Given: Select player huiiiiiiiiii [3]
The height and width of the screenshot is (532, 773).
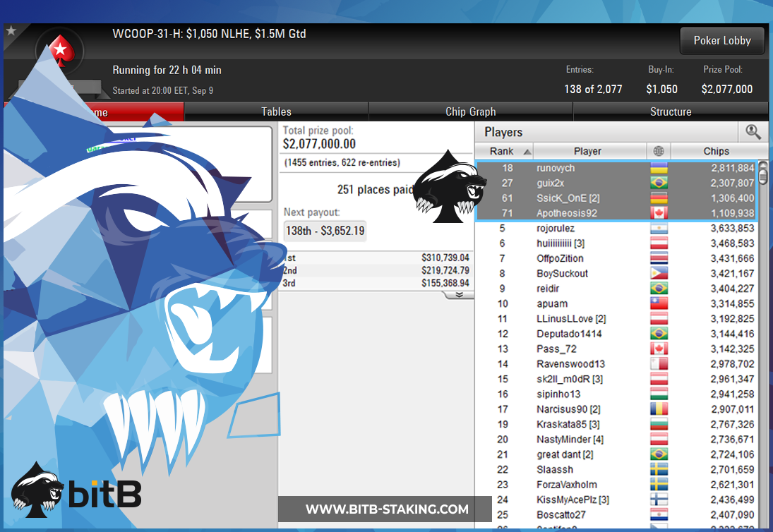Looking at the screenshot, I should pos(617,243).
